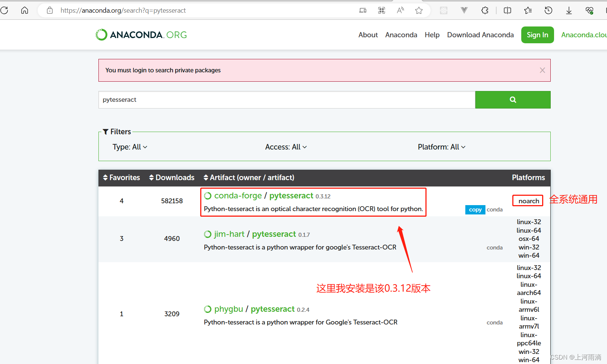This screenshot has width=607, height=364.
Task: Dismiss the login alert with the X
Action: 542,70
